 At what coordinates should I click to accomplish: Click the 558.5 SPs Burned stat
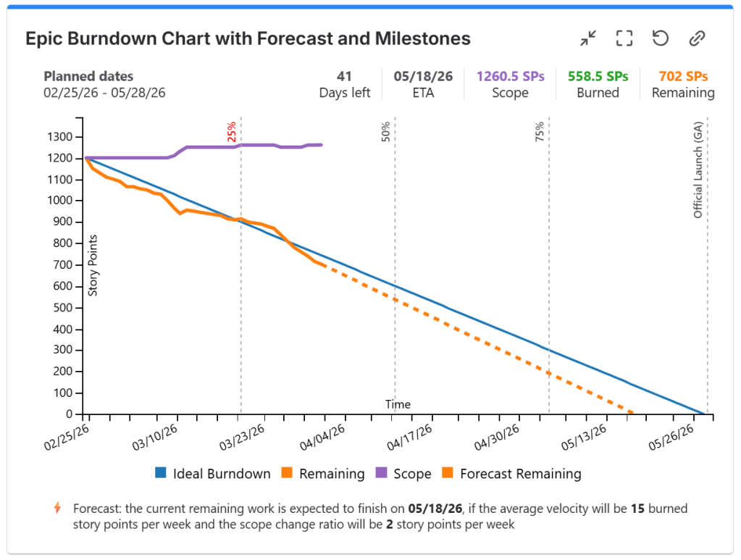click(598, 76)
